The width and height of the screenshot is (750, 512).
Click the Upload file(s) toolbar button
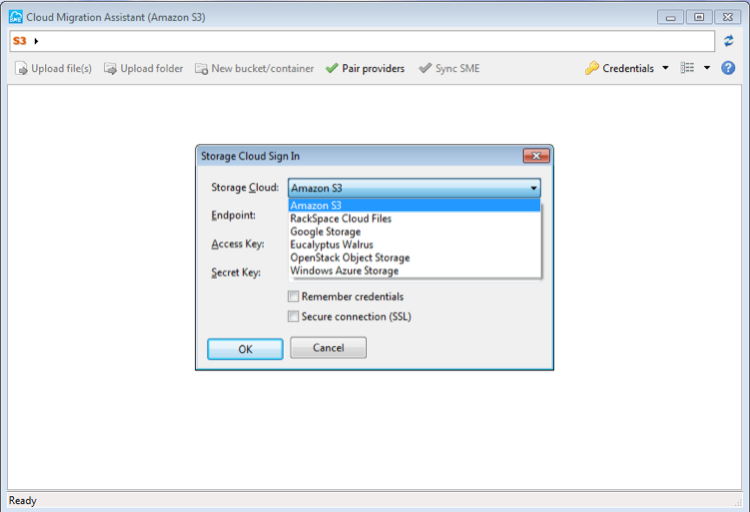click(x=53, y=68)
